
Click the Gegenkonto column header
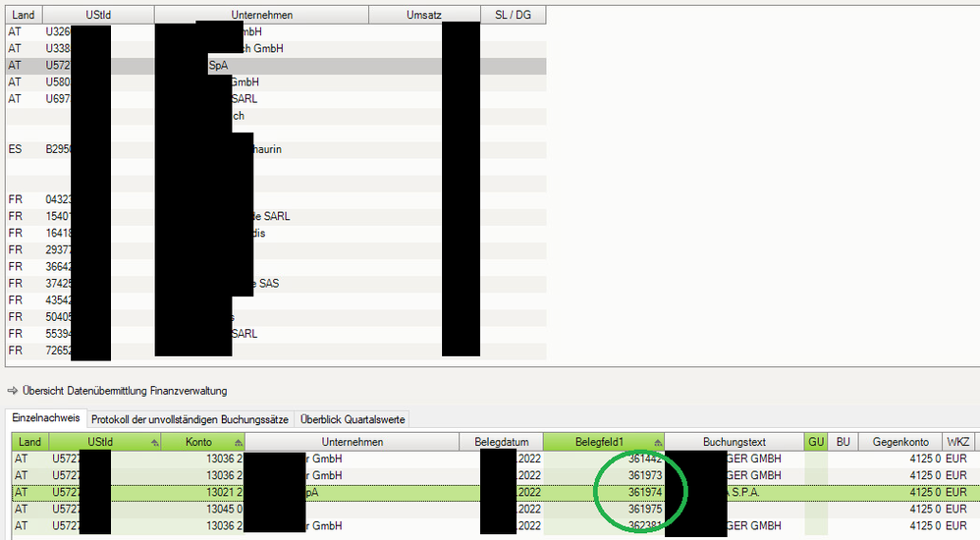[899, 443]
